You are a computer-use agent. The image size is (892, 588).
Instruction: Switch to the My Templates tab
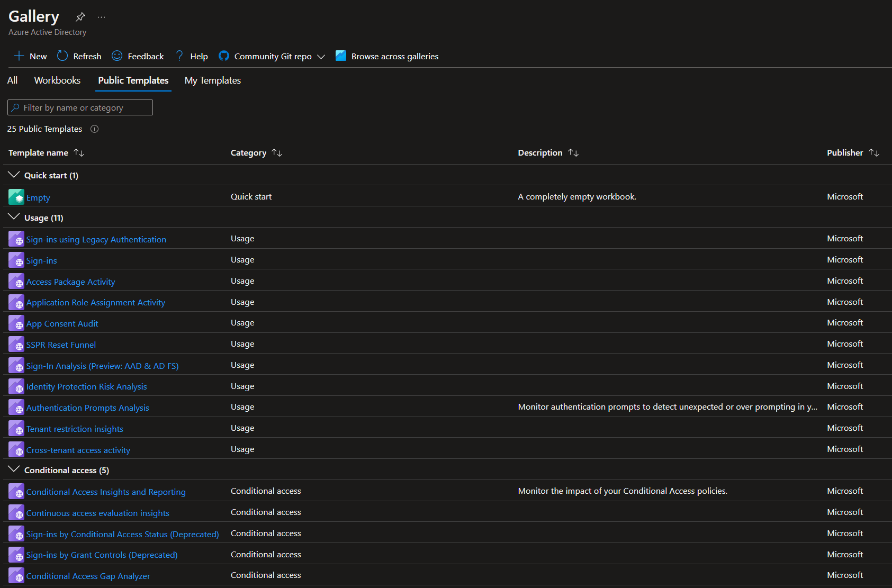(212, 80)
